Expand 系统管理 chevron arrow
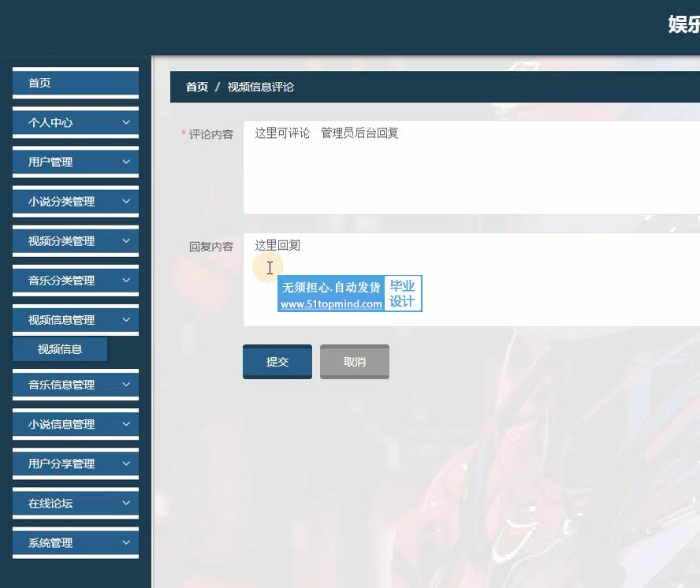Image resolution: width=700 pixels, height=588 pixels. point(126,542)
